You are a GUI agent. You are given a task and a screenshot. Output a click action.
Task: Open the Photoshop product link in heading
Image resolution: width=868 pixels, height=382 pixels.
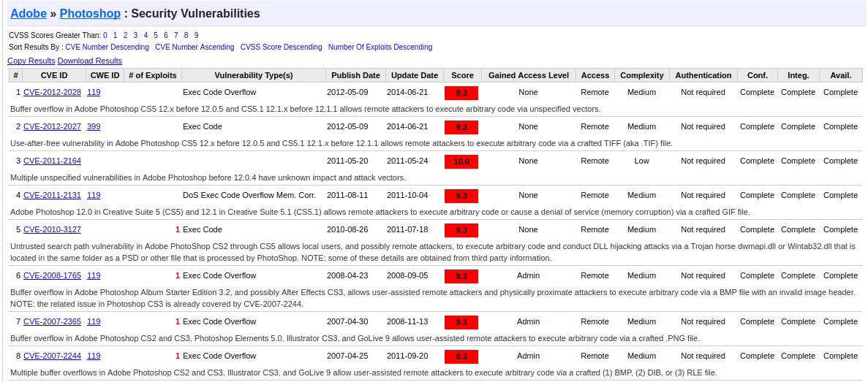point(90,13)
